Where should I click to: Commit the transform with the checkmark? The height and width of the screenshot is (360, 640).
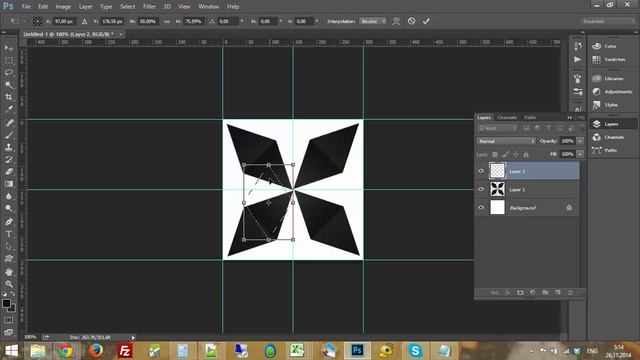coord(426,21)
